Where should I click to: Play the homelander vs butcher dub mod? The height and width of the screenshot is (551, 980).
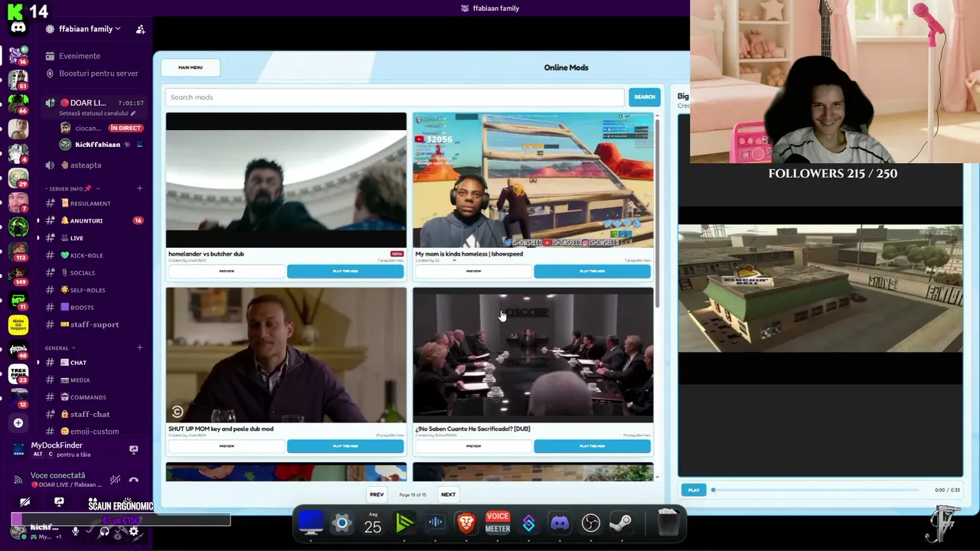click(345, 271)
